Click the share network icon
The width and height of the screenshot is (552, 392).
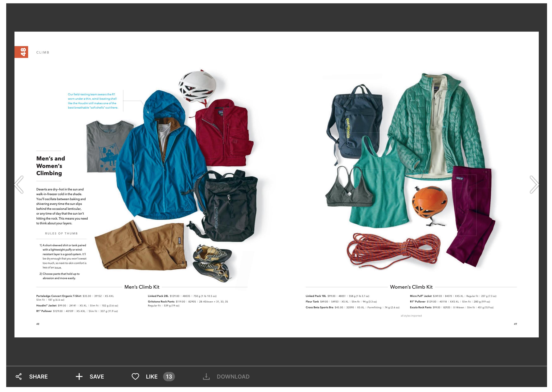point(19,376)
